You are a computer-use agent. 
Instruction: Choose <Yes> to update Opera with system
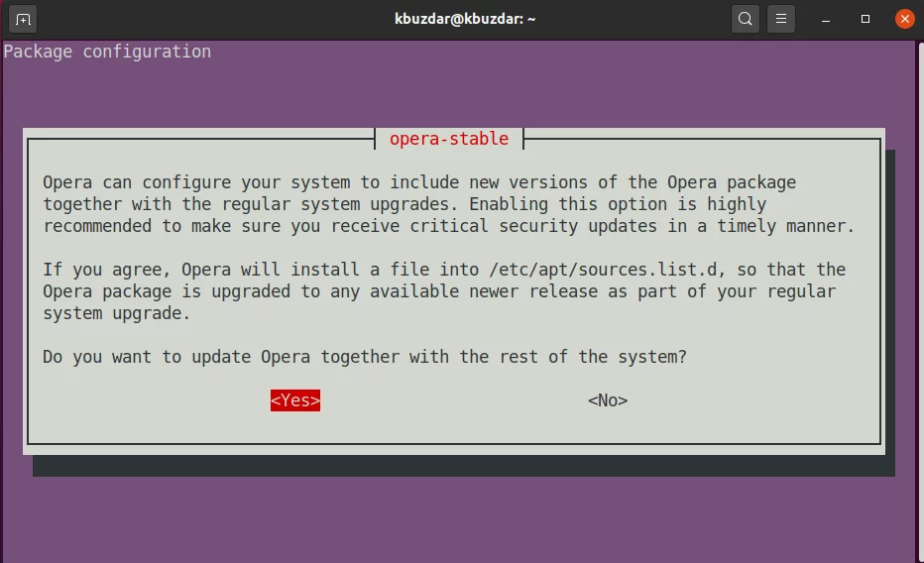(x=295, y=400)
